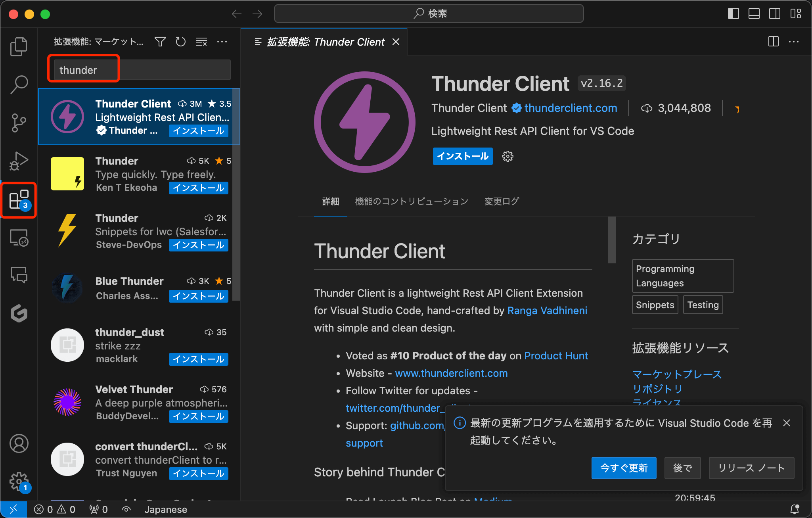Show errors and warnings in status bar
The height and width of the screenshot is (518, 812).
click(55, 509)
